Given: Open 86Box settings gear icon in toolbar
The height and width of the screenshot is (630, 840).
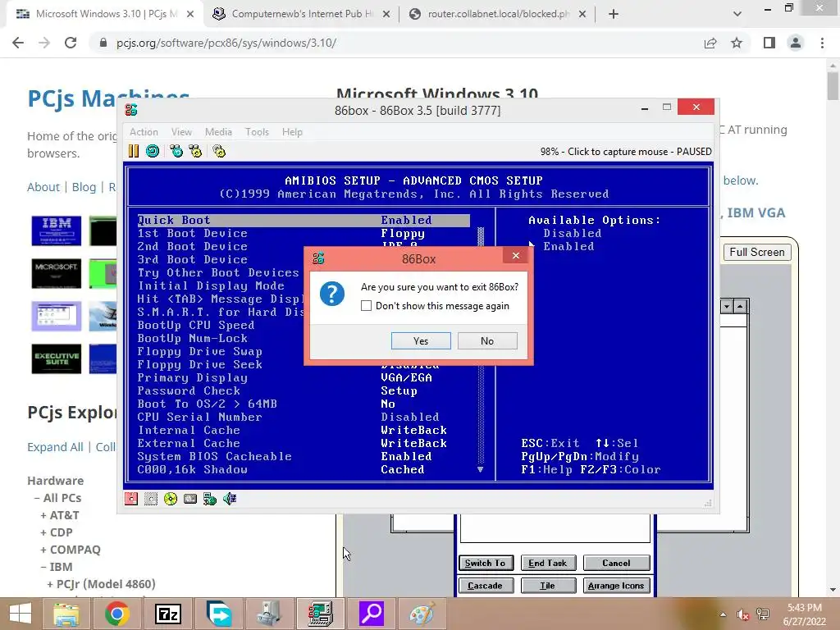Looking at the screenshot, I should coord(219,151).
